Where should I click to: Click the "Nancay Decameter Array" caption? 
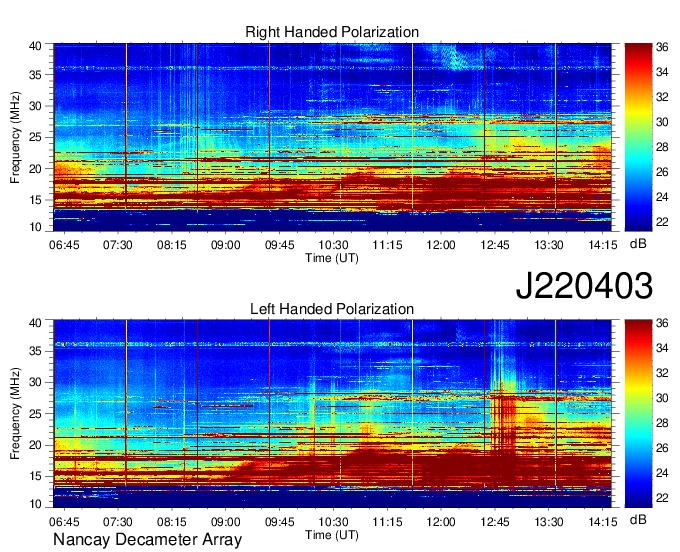(x=147, y=540)
